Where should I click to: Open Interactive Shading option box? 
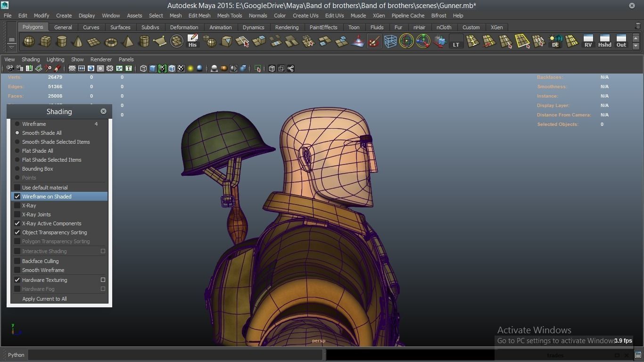tap(103, 251)
